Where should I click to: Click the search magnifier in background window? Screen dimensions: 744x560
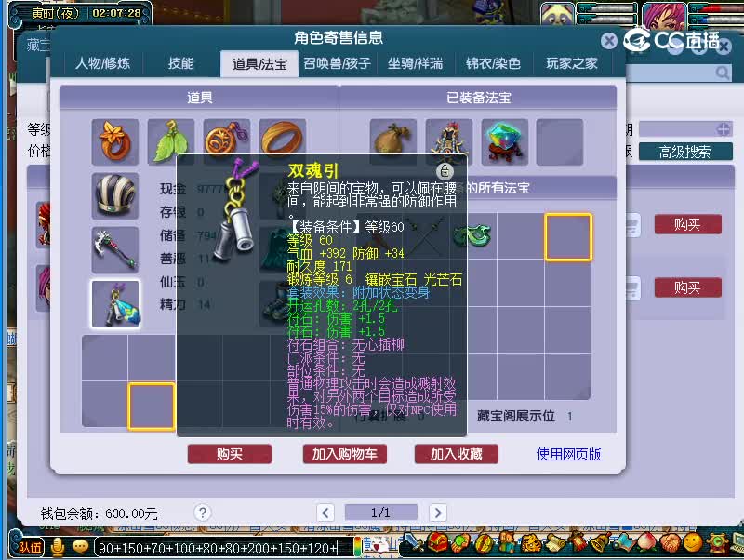tap(723, 73)
